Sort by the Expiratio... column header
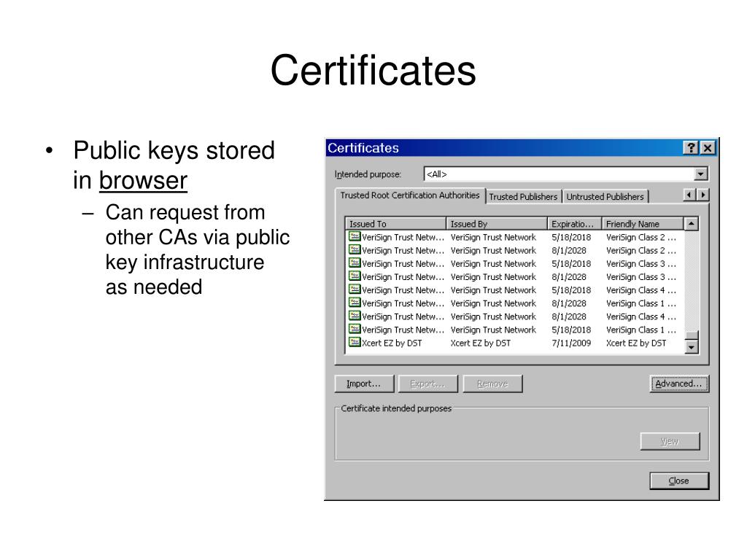The height and width of the screenshot is (560, 747). point(575,224)
